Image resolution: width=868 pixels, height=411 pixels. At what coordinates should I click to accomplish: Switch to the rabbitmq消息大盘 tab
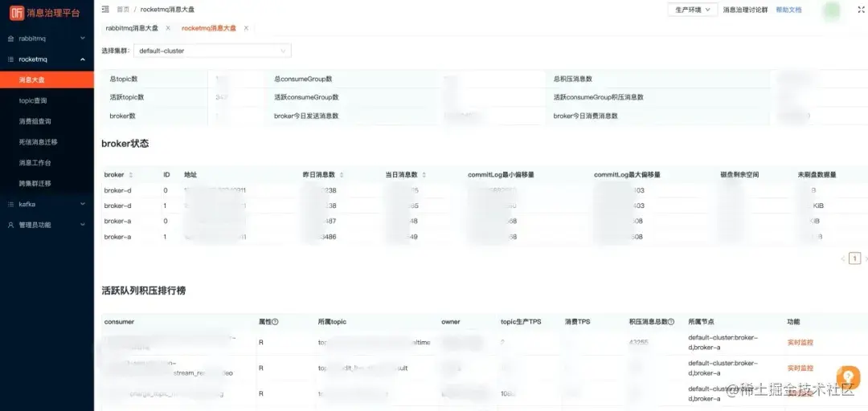pyautogui.click(x=131, y=28)
